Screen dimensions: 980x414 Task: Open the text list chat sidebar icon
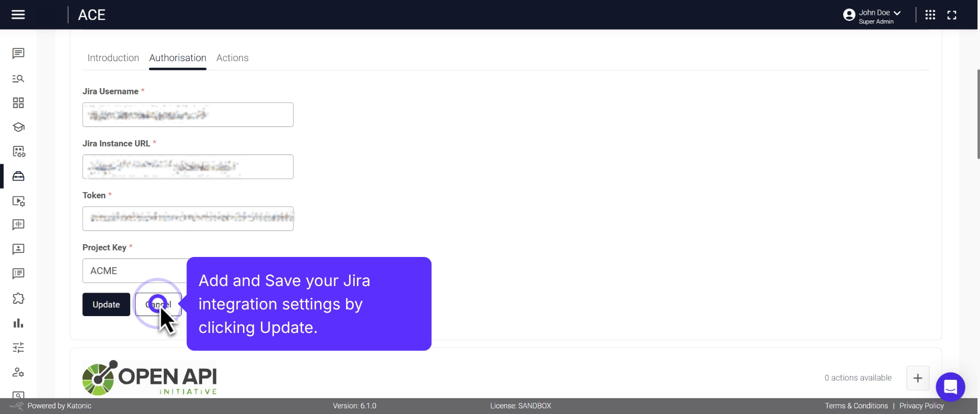[x=18, y=274]
